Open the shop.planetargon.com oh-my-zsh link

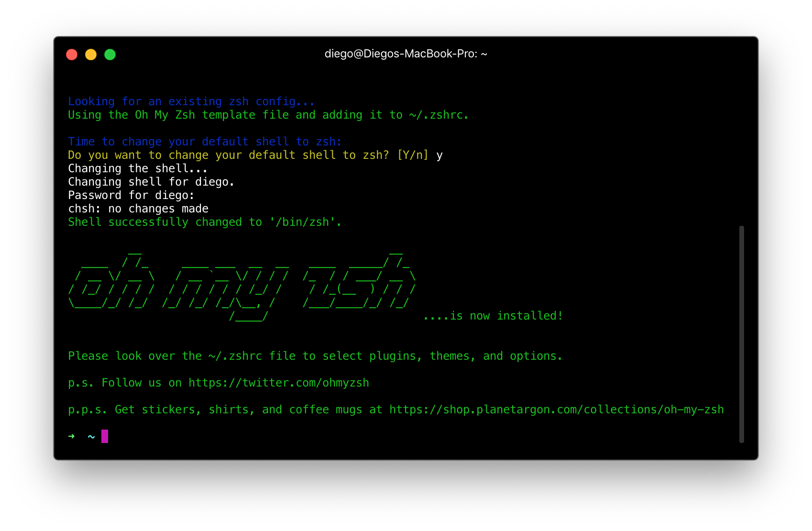pos(557,409)
